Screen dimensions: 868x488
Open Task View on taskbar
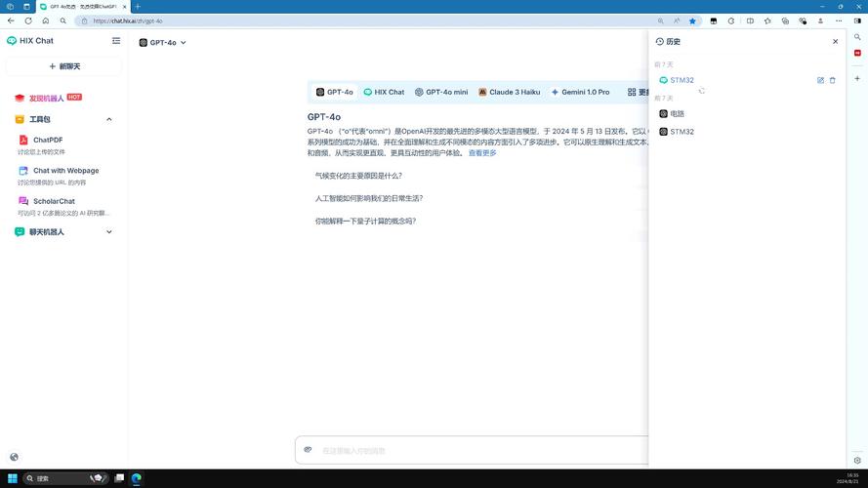[x=119, y=478]
